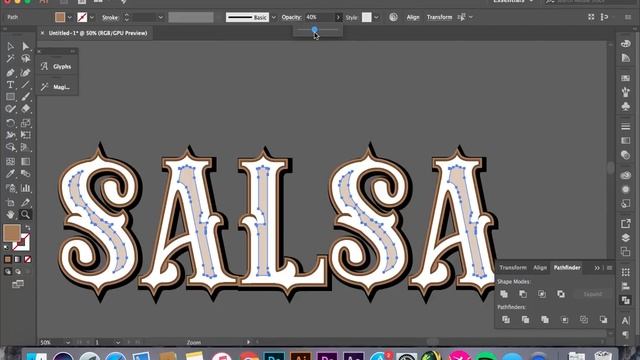Select the Direct Selection tool
The image size is (640, 360).
click(x=26, y=46)
